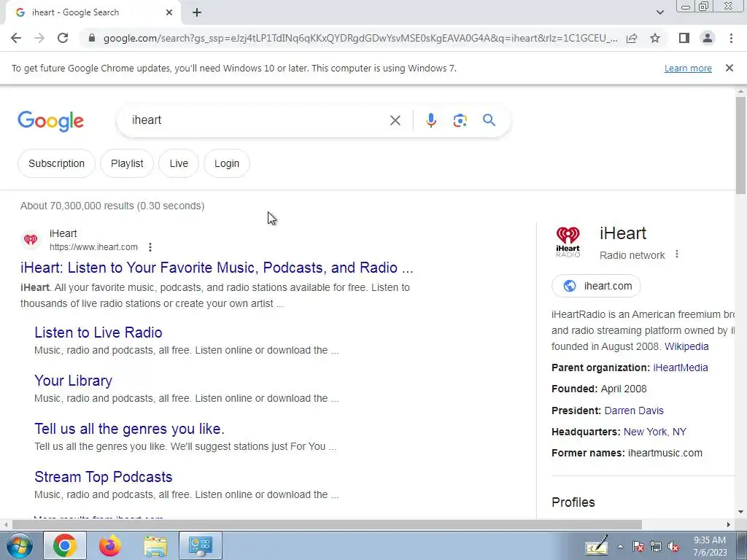Open Windows Explorer from taskbar
This screenshot has height=560, width=747.
click(155, 546)
